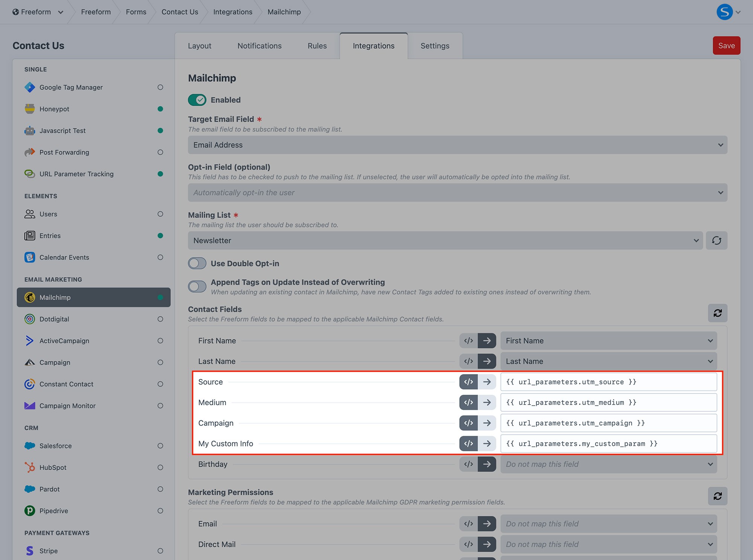Screen dimensions: 753x560
Task: Open the Pipedrive integration
Action: pyautogui.click(x=93, y=511)
